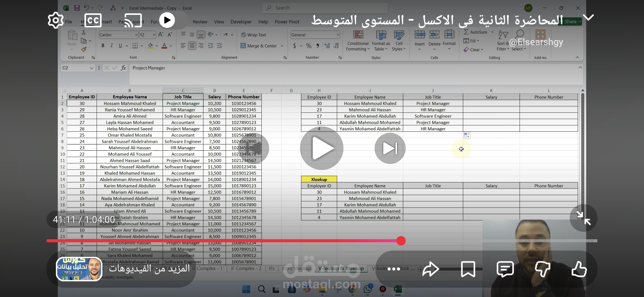Screen dimensions: 644x297
Task: Open WhatsApp from Windows taskbar
Action: point(368,289)
